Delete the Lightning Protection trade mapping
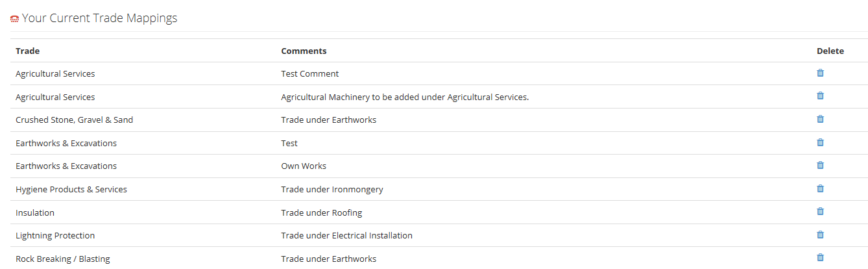Image resolution: width=868 pixels, height=269 pixels. pyautogui.click(x=820, y=235)
